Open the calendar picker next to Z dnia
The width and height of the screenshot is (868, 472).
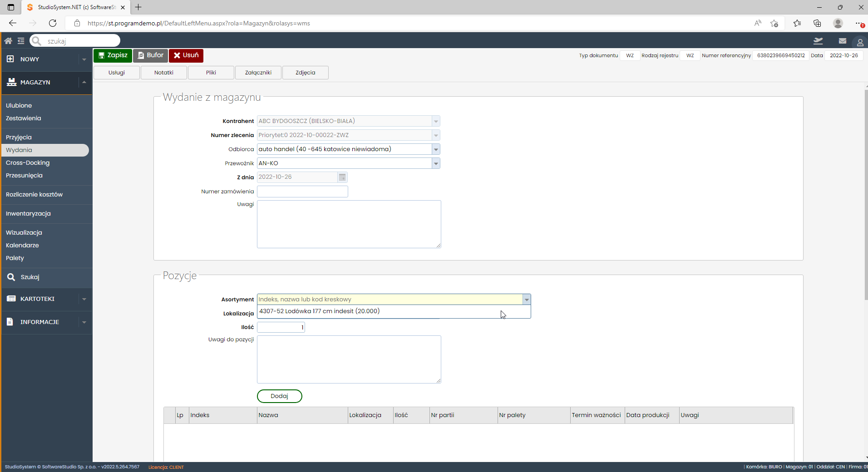tap(342, 177)
